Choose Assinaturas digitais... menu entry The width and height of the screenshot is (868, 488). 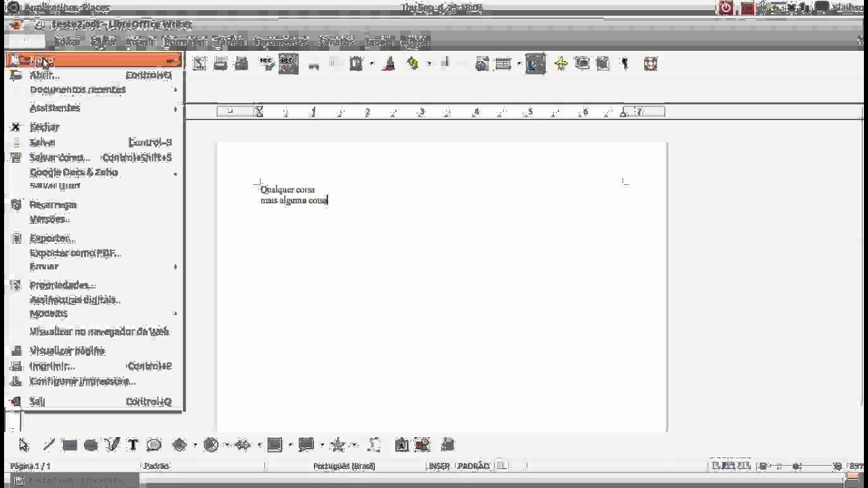(x=94, y=300)
